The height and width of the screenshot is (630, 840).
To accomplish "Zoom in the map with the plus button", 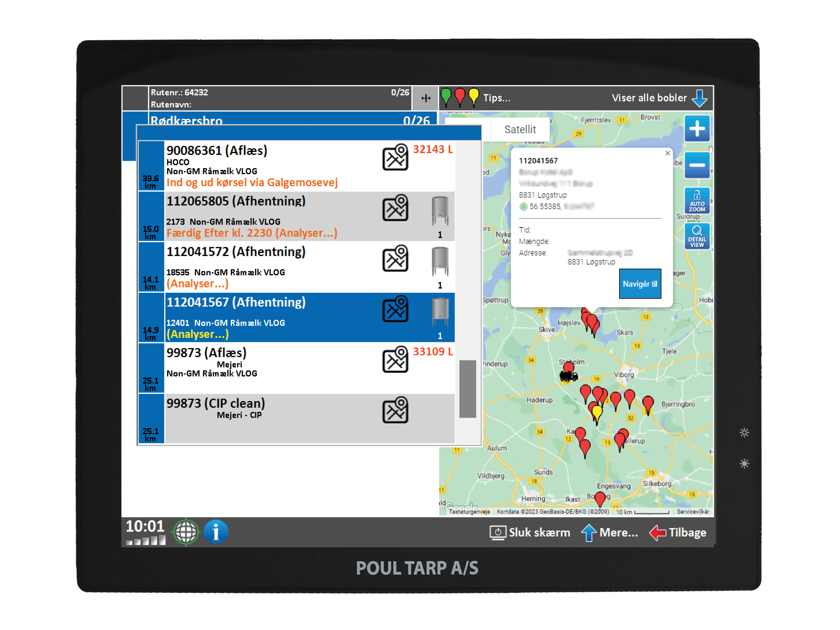I will [697, 129].
